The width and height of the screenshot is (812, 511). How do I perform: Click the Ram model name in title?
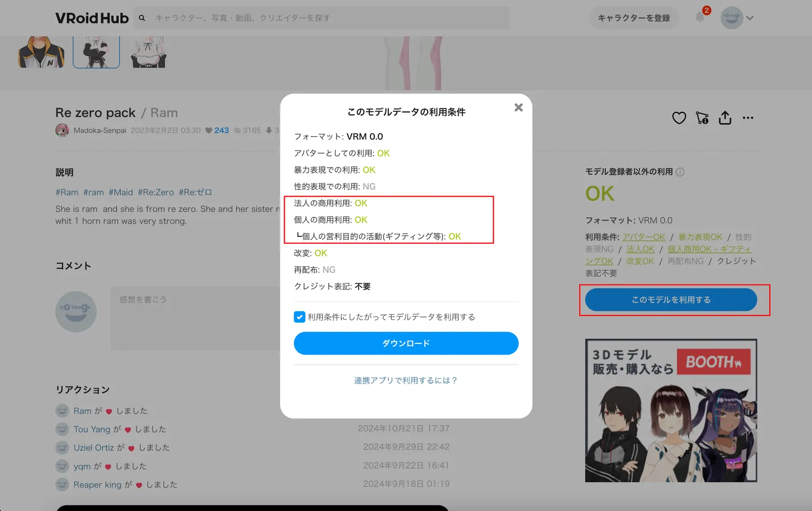pos(164,113)
